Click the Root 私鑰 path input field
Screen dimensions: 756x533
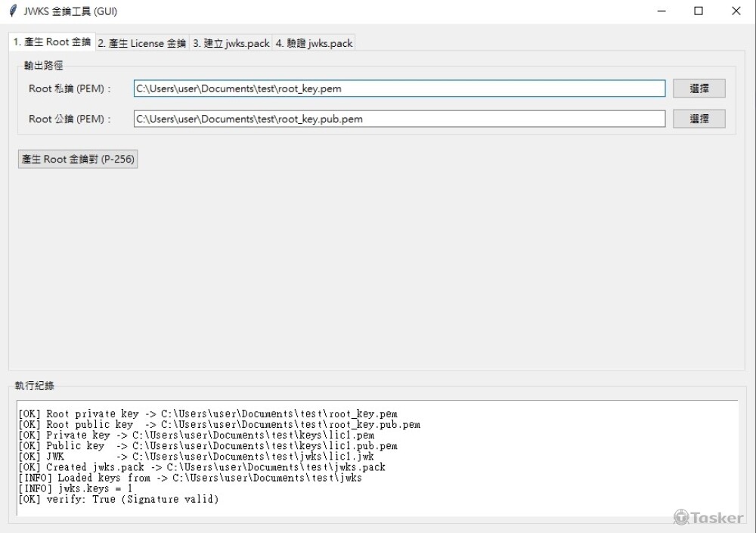pyautogui.click(x=399, y=88)
